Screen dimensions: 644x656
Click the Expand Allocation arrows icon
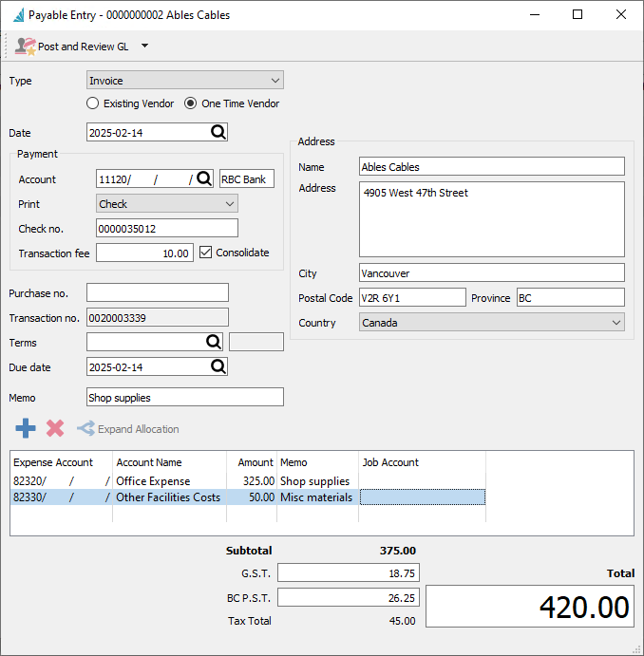pos(85,429)
